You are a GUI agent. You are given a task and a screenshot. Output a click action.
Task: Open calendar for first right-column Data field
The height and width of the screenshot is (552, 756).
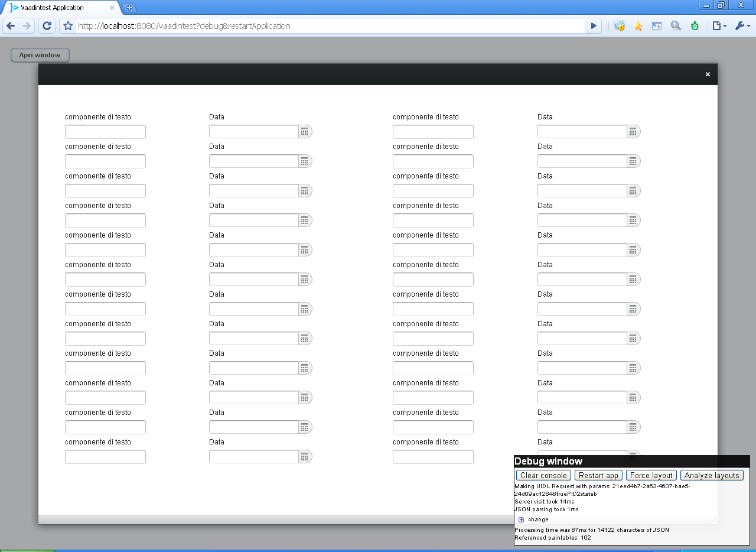pos(633,132)
